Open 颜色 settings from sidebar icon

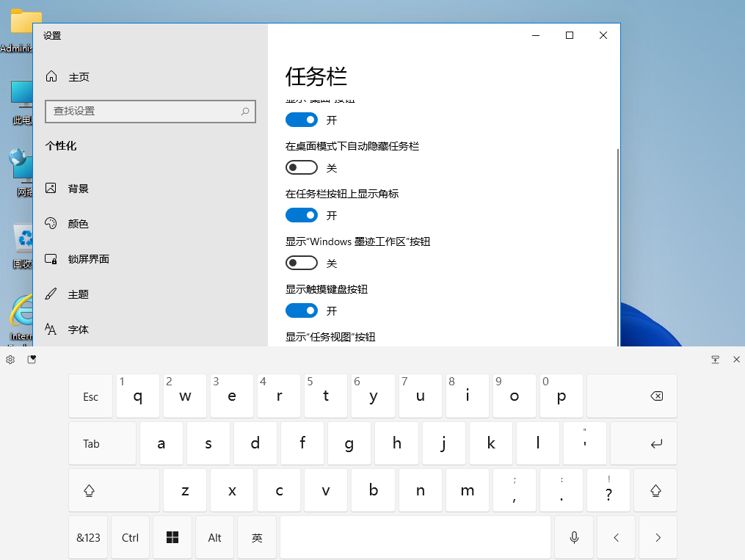50,224
